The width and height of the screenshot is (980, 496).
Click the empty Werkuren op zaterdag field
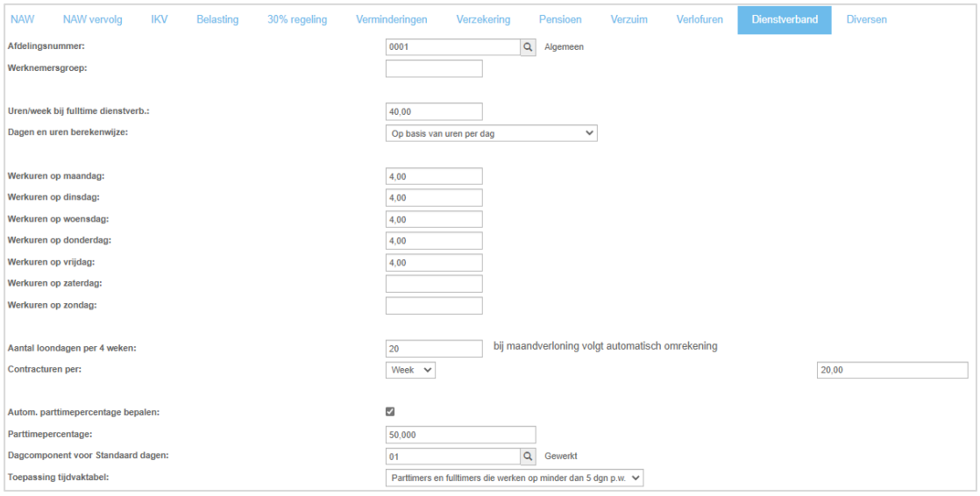435,284
